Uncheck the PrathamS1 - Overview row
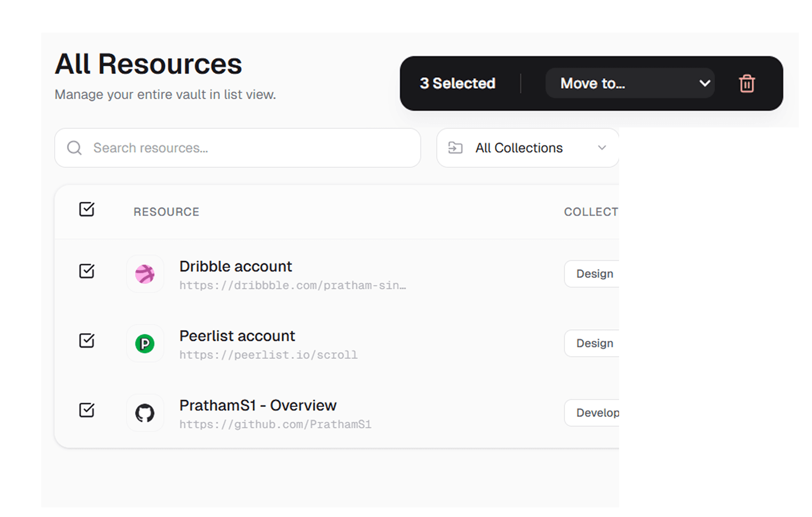 (87, 411)
